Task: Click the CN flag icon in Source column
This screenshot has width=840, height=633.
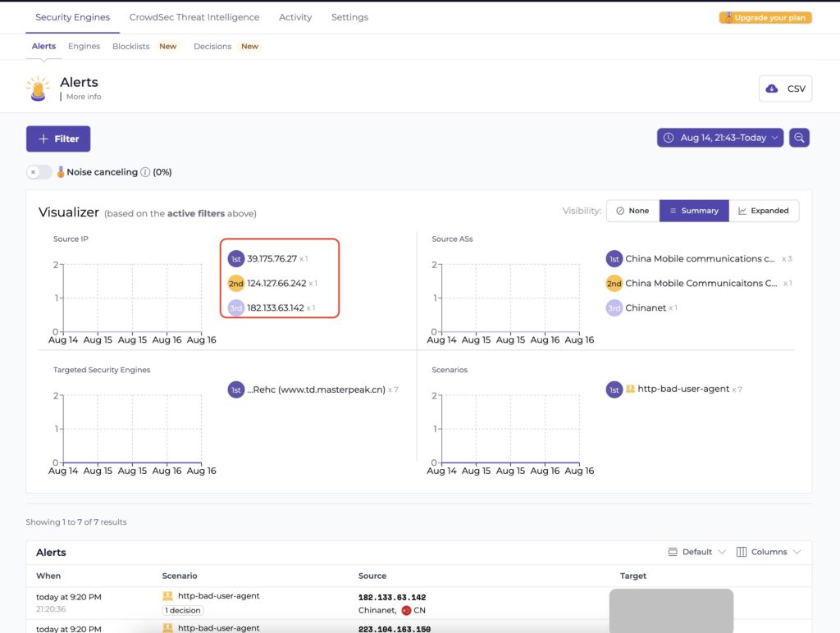Action: 406,611
